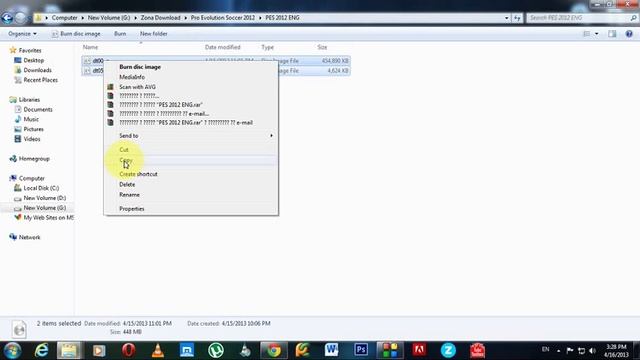The image size is (640, 360).
Task: Sort by the Name column header
Action: pos(90,47)
